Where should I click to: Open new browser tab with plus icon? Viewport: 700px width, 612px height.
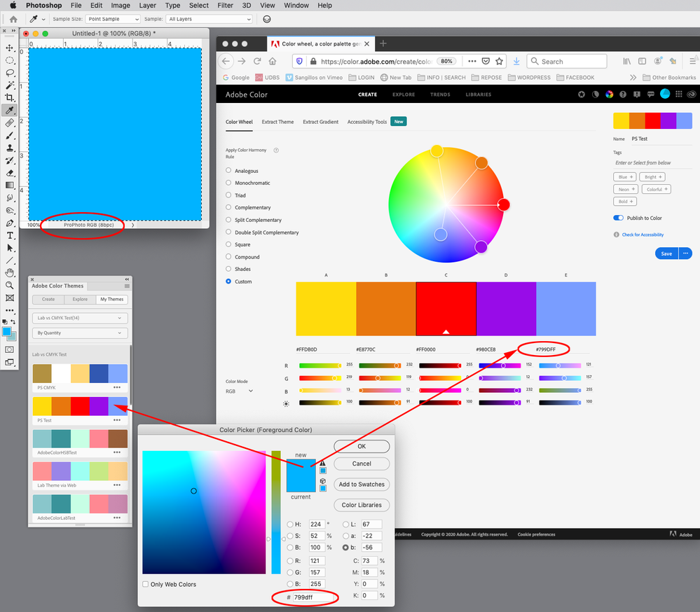coord(383,43)
